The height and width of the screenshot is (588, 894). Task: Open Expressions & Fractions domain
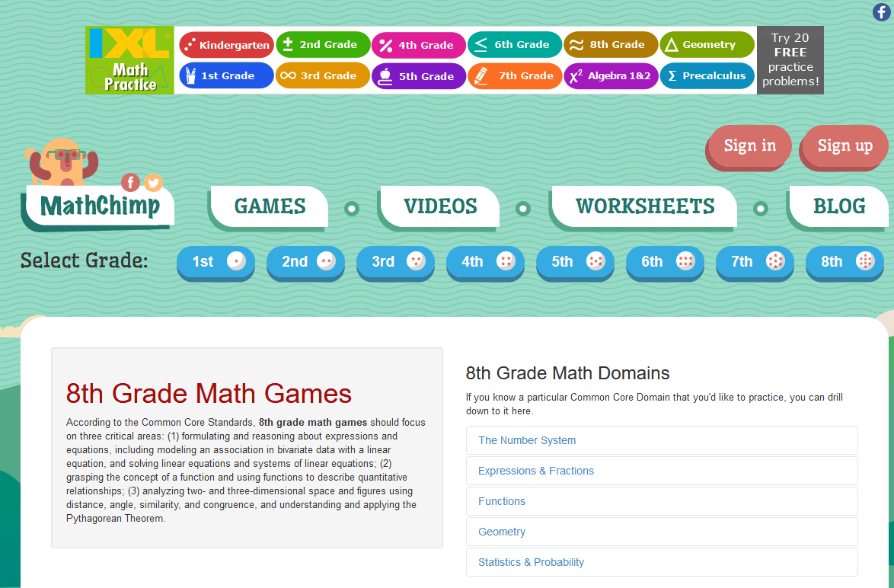tap(662, 471)
